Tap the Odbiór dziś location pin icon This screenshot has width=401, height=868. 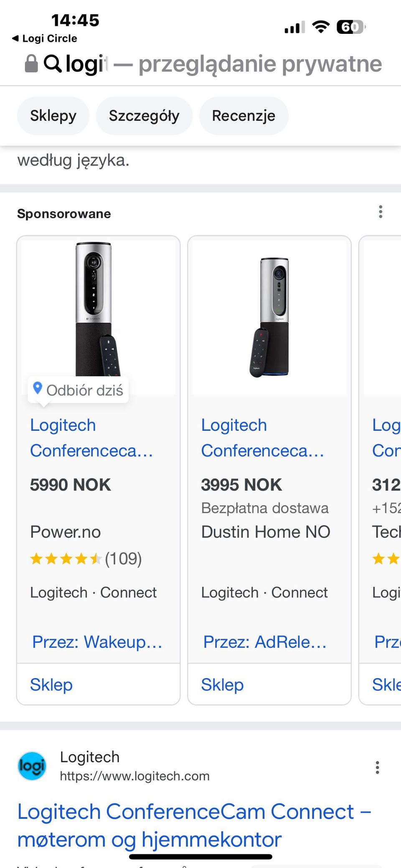click(38, 389)
